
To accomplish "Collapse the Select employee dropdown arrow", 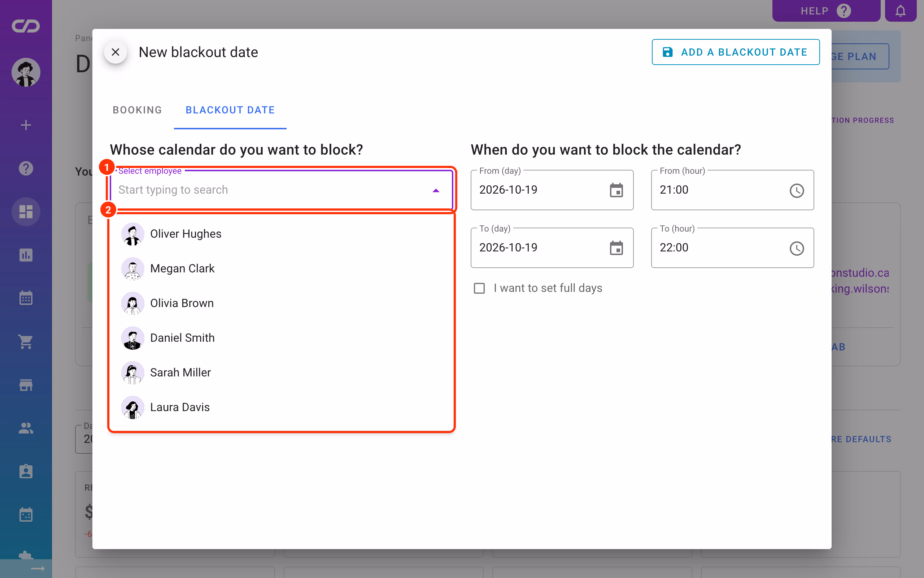I will pyautogui.click(x=436, y=190).
